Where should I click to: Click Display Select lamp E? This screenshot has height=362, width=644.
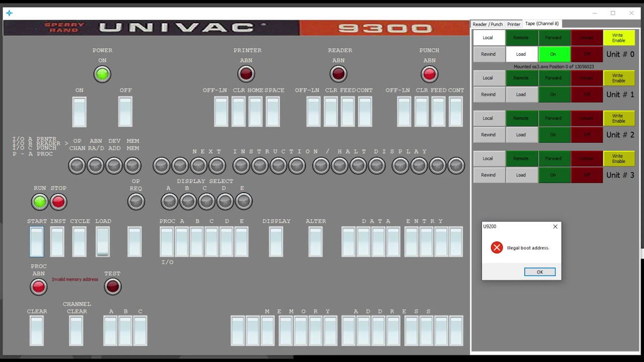[244, 202]
